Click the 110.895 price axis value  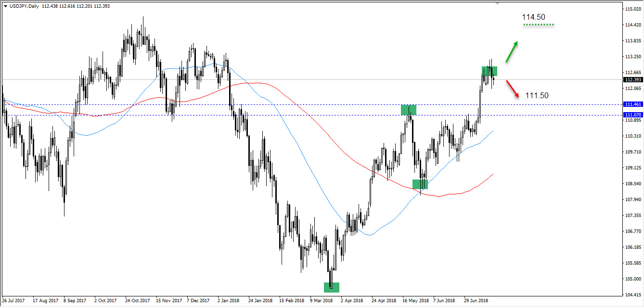(x=632, y=120)
